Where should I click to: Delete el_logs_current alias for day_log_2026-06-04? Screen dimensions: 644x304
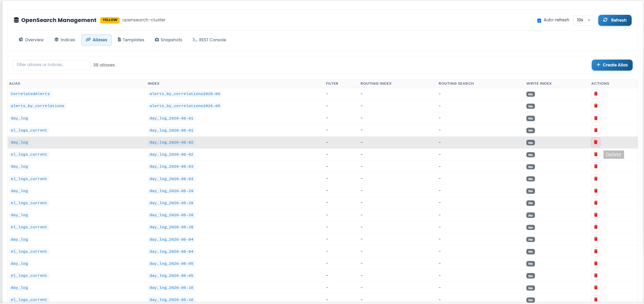coord(595,252)
